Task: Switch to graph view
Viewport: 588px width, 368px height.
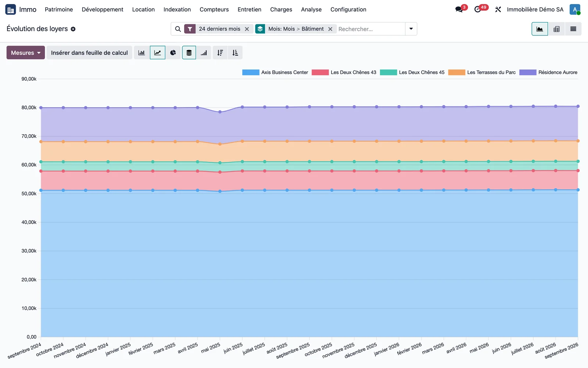Action: pos(539,29)
